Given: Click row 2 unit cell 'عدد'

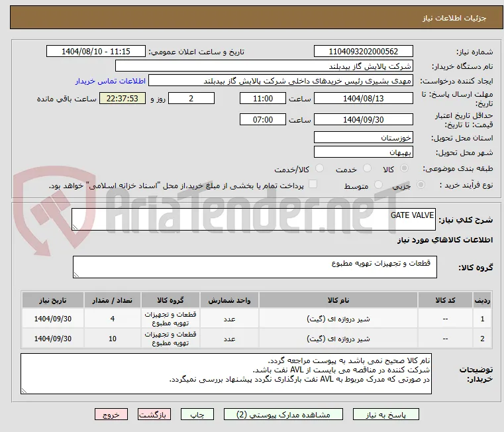Looking at the screenshot, I should point(229,339).
